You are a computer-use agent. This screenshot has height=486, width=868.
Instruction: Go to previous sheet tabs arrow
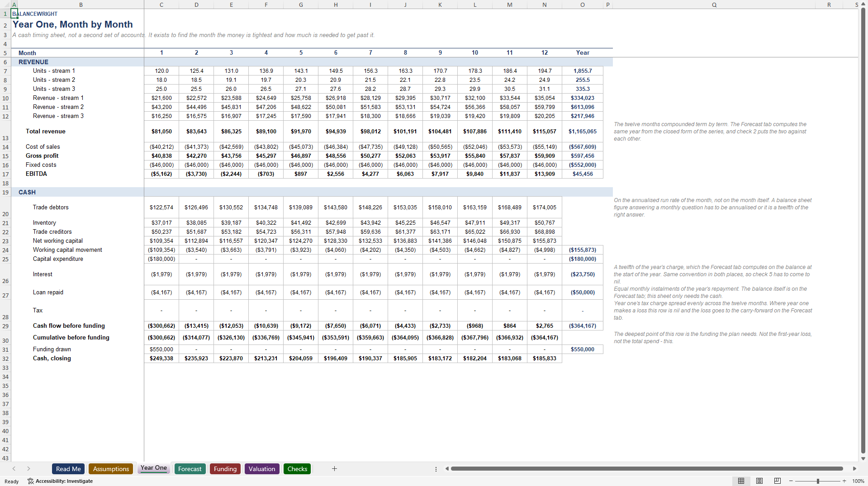tap(14, 469)
